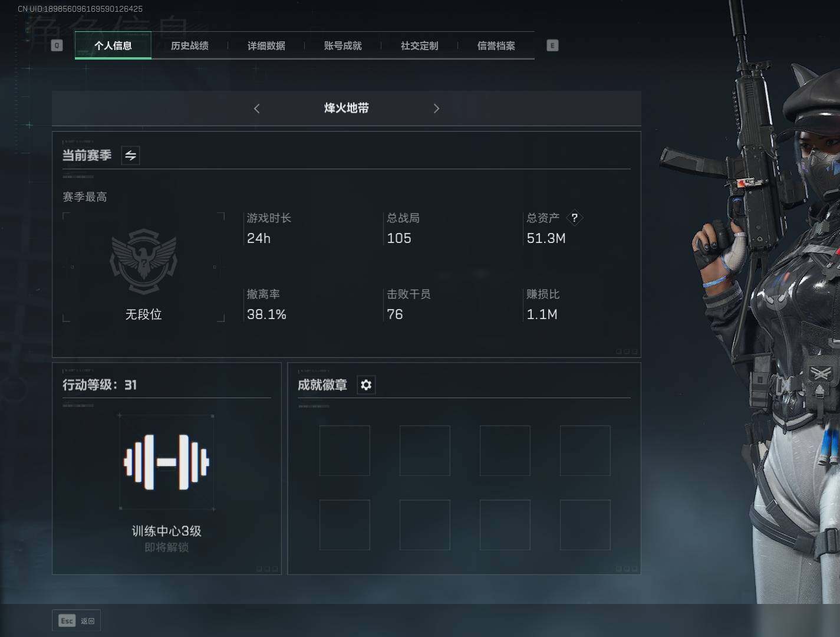The image size is (840, 637).
Task: Click the total assets question mark icon
Action: point(574,218)
